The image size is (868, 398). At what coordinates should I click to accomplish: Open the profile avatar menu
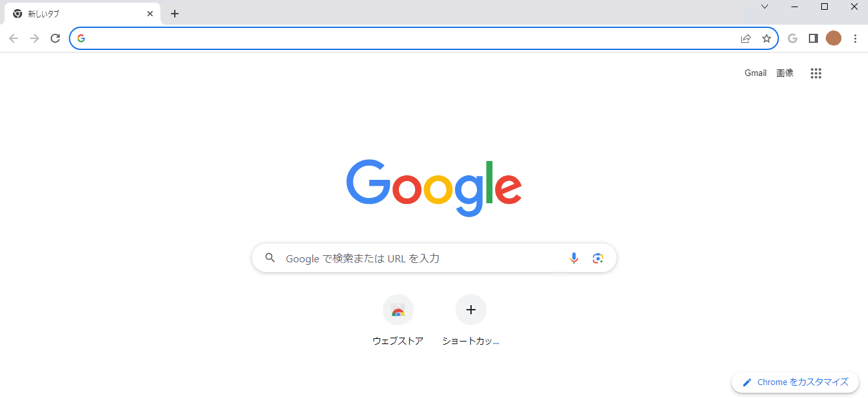coord(834,38)
